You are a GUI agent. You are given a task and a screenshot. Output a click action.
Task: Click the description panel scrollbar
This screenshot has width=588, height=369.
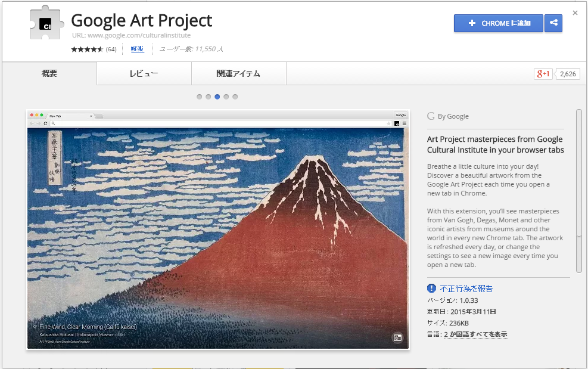[578, 191]
